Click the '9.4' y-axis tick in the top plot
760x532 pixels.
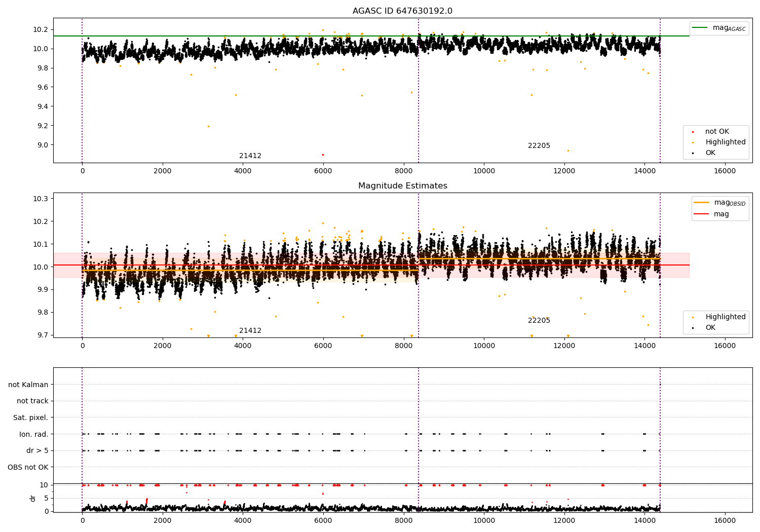click(x=43, y=106)
